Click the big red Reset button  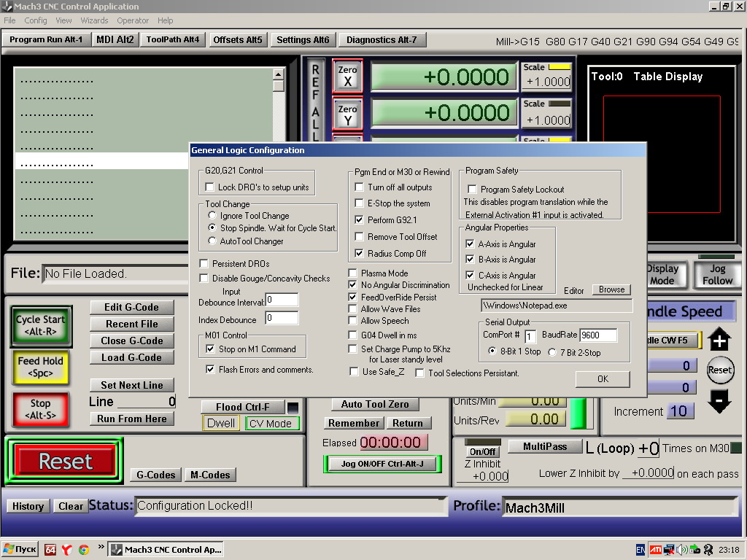point(65,461)
